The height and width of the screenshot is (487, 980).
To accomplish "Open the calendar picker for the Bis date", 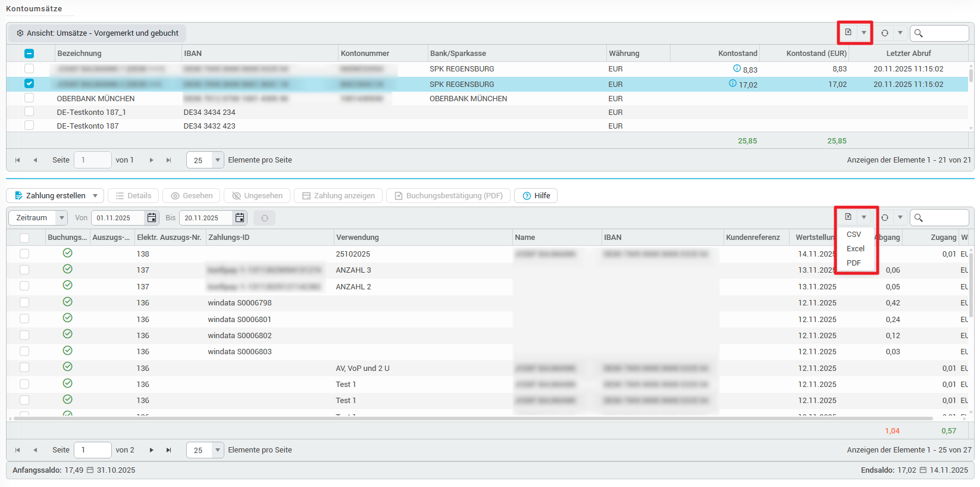I will click(240, 218).
